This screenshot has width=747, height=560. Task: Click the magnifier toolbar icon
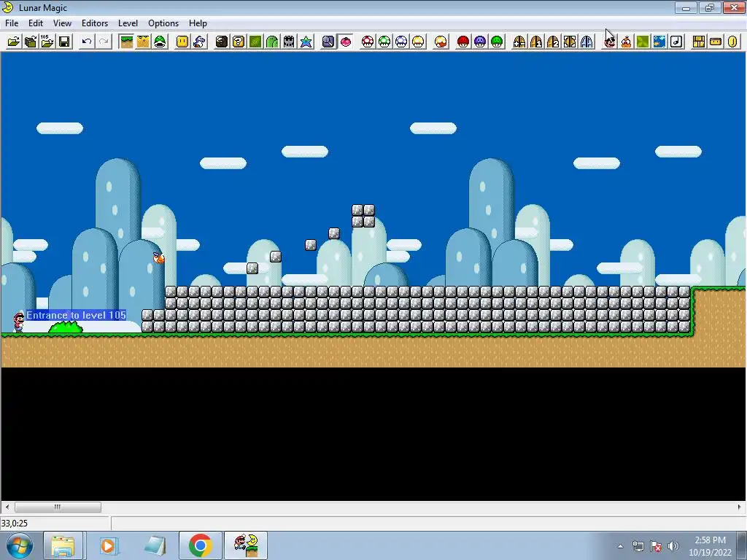[328, 42]
